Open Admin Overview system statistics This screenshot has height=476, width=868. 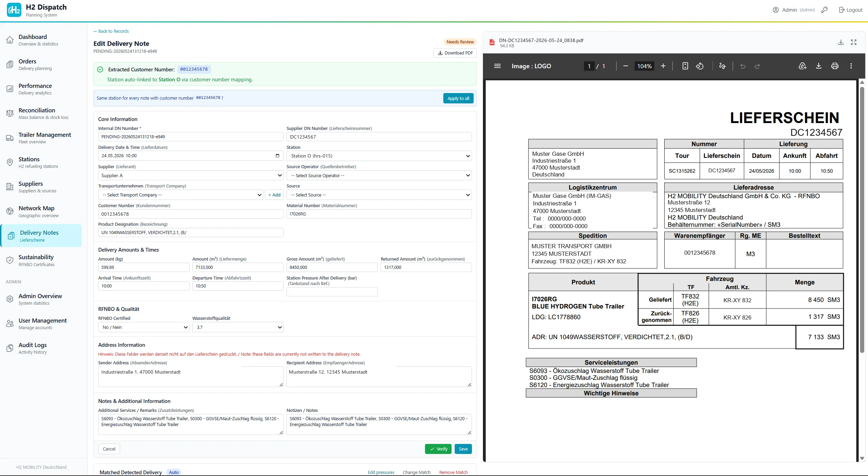pyautogui.click(x=41, y=299)
